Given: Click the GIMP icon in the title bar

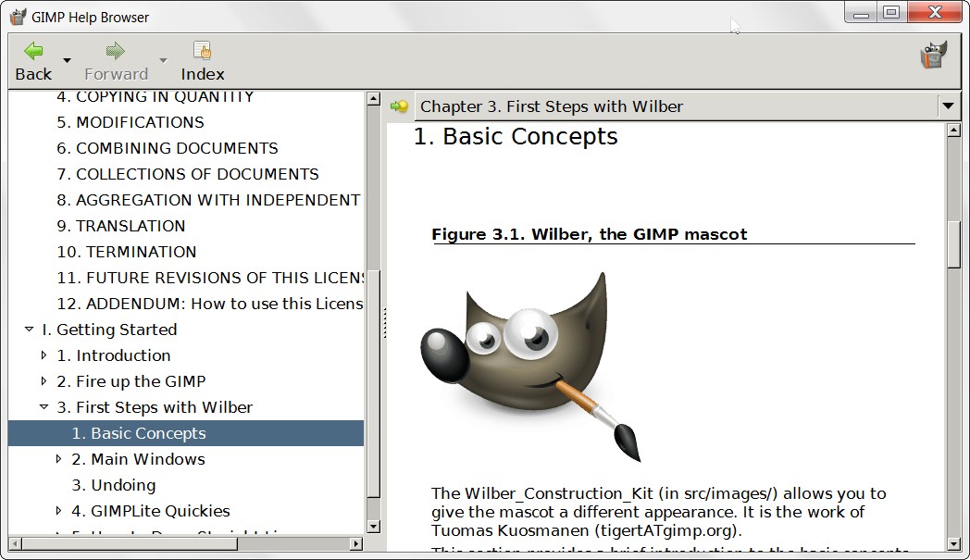Looking at the screenshot, I should point(19,17).
